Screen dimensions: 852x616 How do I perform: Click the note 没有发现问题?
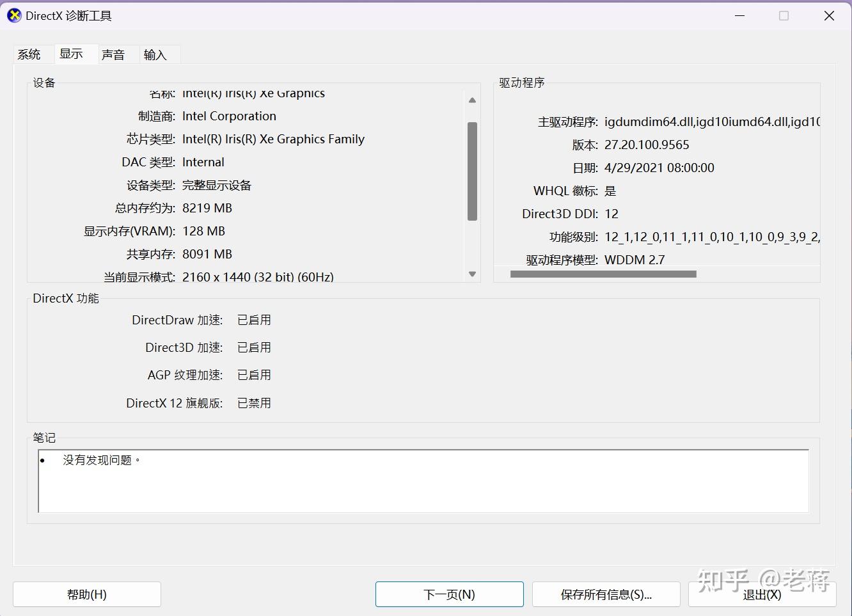(x=101, y=460)
